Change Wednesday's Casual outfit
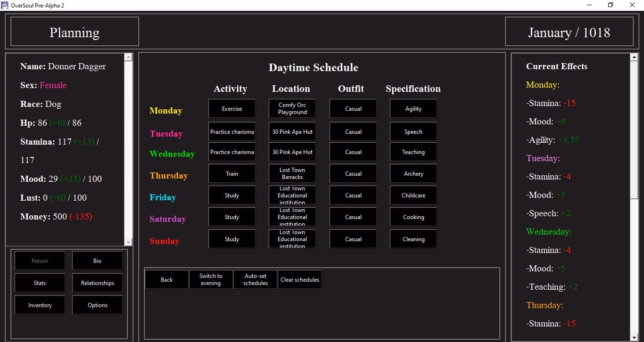The image size is (644, 342). coord(353,152)
